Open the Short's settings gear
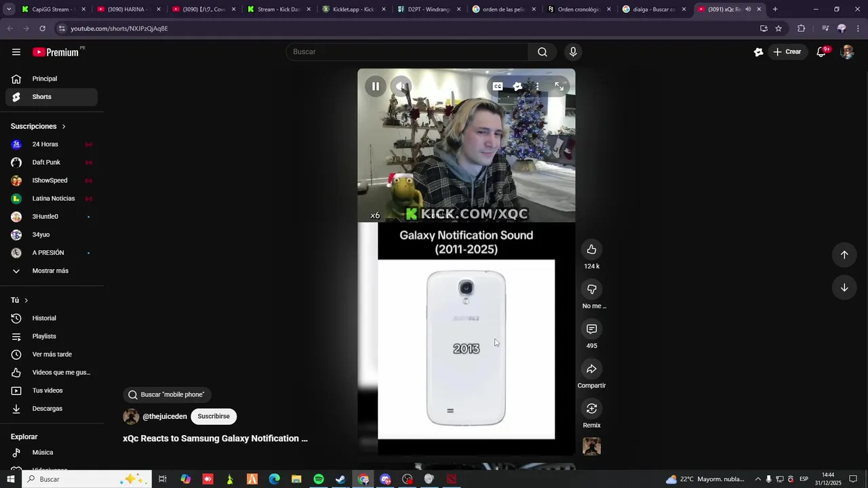This screenshot has height=488, width=868. tap(517, 87)
